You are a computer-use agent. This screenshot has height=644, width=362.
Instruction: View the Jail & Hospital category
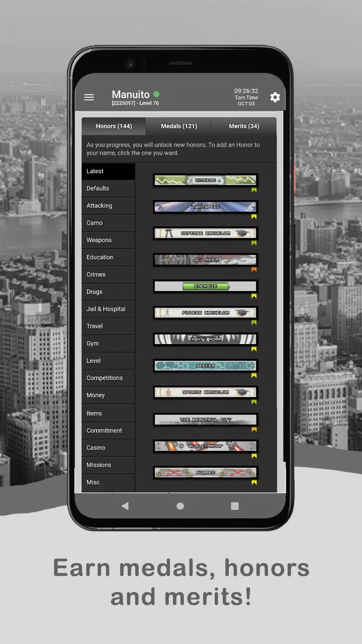108,309
